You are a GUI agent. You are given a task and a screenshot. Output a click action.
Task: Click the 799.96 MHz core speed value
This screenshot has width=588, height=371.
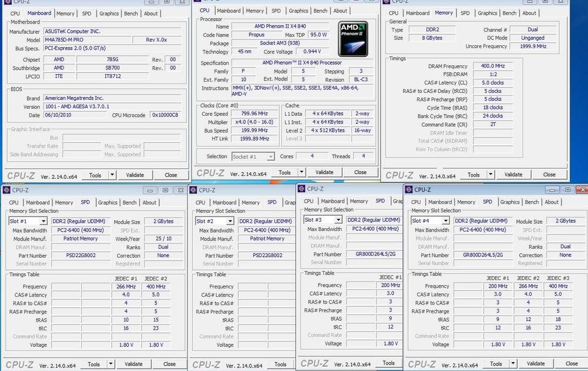click(254, 113)
